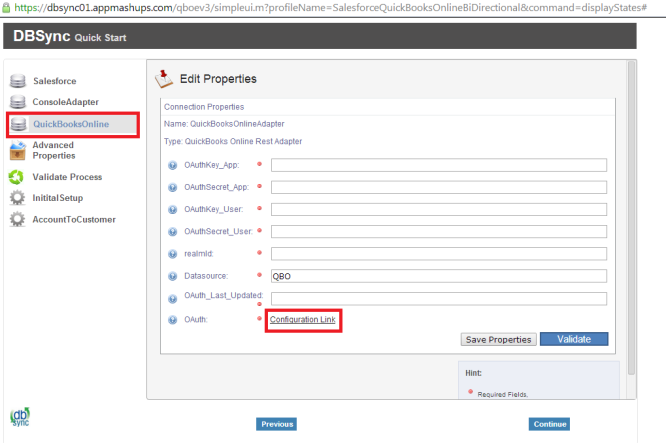Click into the Datasource text field
Screen dimensions: 666x443
(439, 276)
